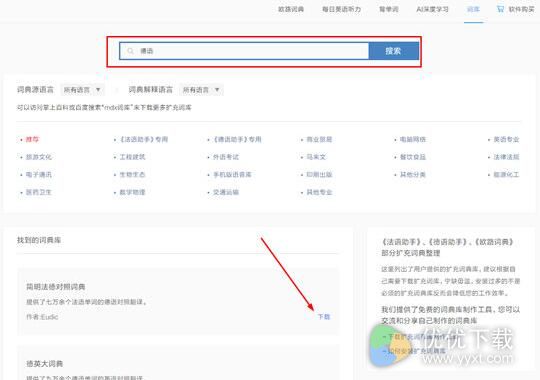Screen dimensions: 540x380
Task: Click the 找到的词典库 heading
Action: 39,240
